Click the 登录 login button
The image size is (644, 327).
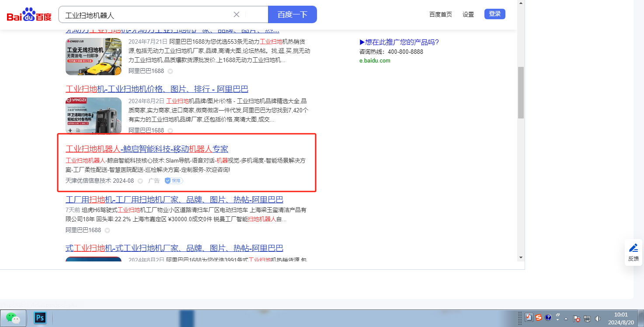pos(494,14)
